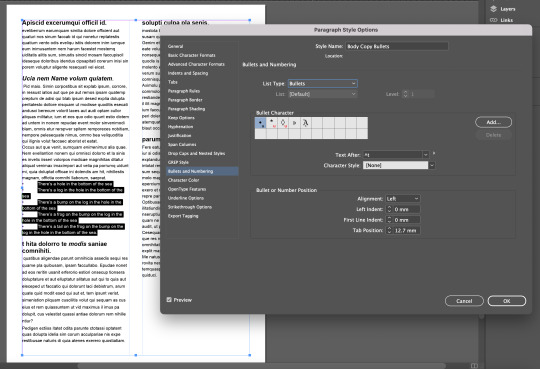This screenshot has width=540, height=369.
Task: Select the second bullet character glyph
Action: pos(272,123)
